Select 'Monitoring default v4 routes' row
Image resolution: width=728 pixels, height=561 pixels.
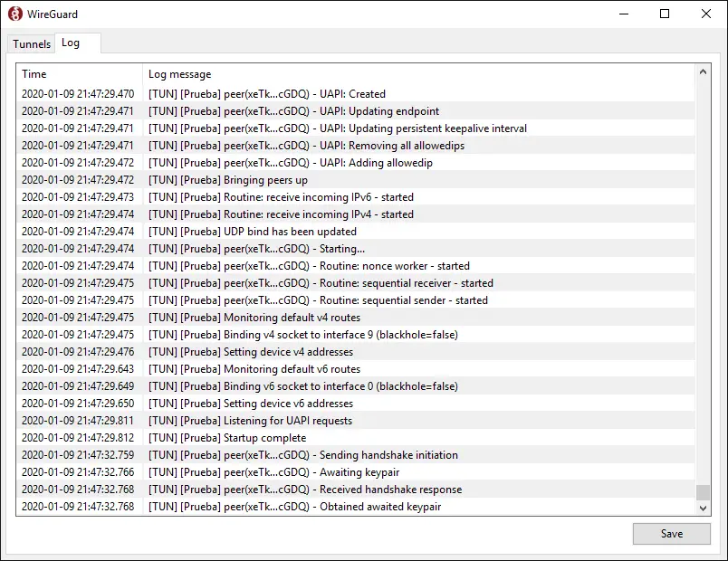click(356, 317)
